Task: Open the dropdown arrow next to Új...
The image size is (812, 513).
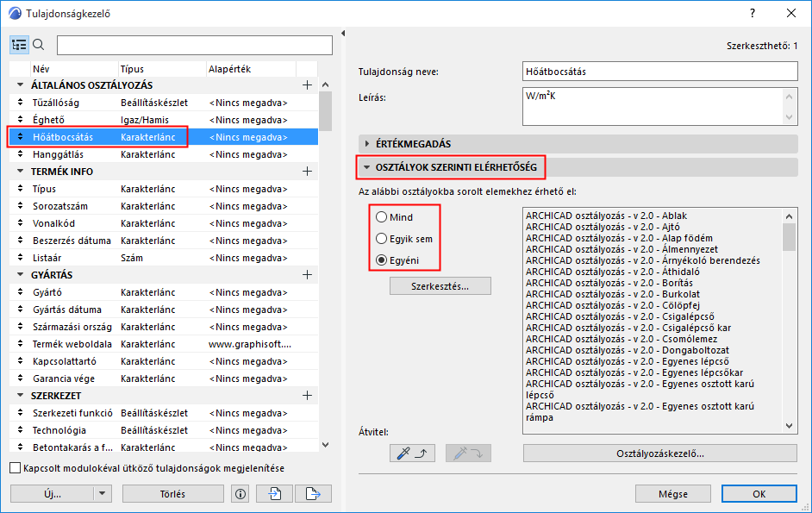Action: (102, 494)
